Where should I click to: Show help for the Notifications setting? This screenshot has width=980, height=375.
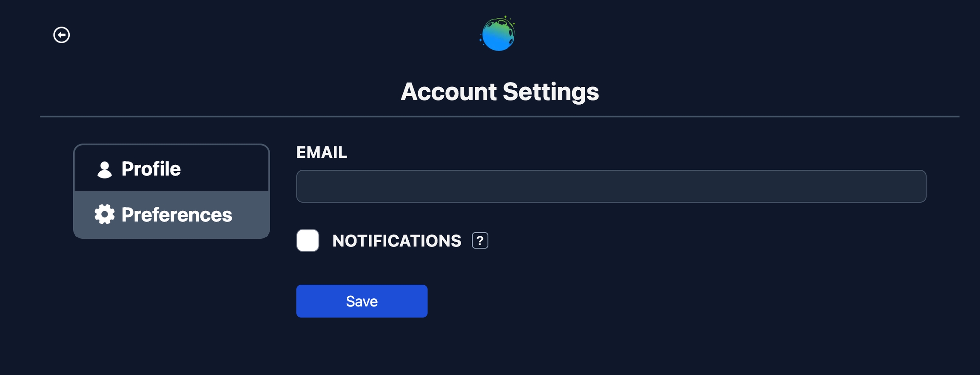click(x=480, y=241)
